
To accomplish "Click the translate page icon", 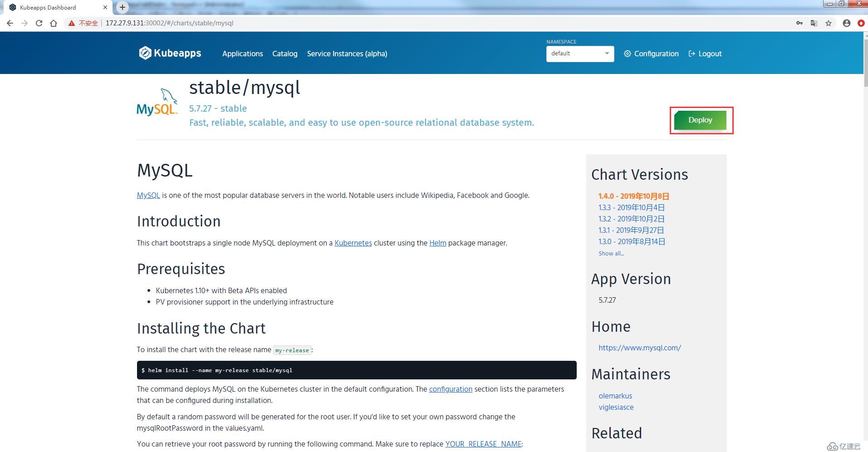I will pyautogui.click(x=814, y=23).
